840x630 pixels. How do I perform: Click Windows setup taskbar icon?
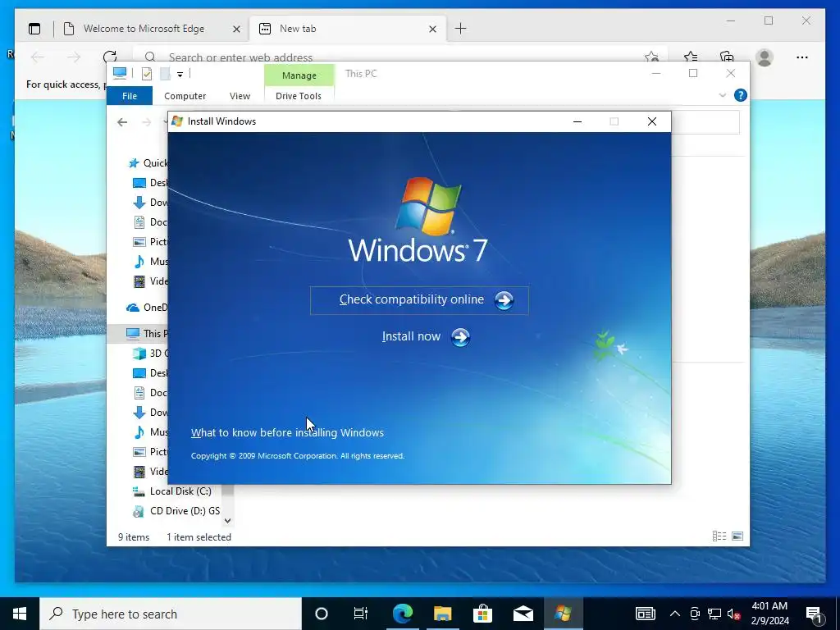pos(563,614)
